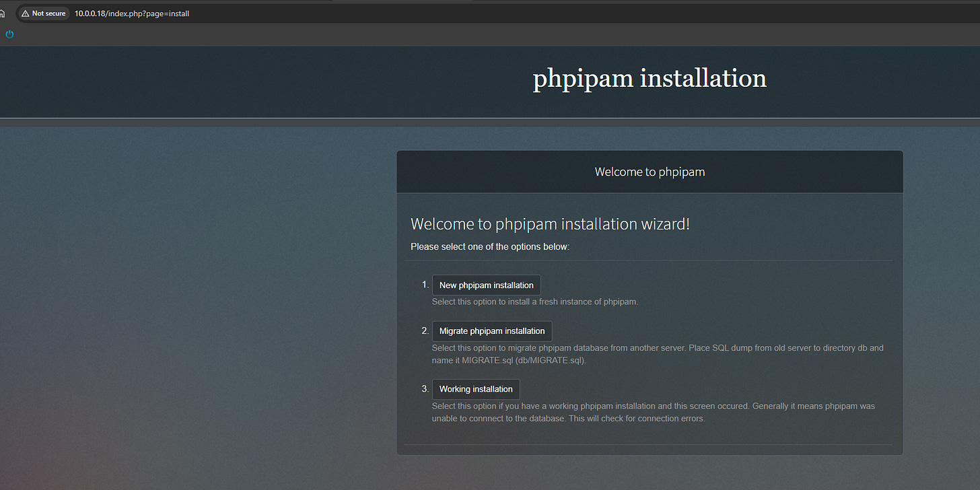Image resolution: width=980 pixels, height=490 pixels.
Task: Click New phpipam installation button
Action: click(x=486, y=285)
